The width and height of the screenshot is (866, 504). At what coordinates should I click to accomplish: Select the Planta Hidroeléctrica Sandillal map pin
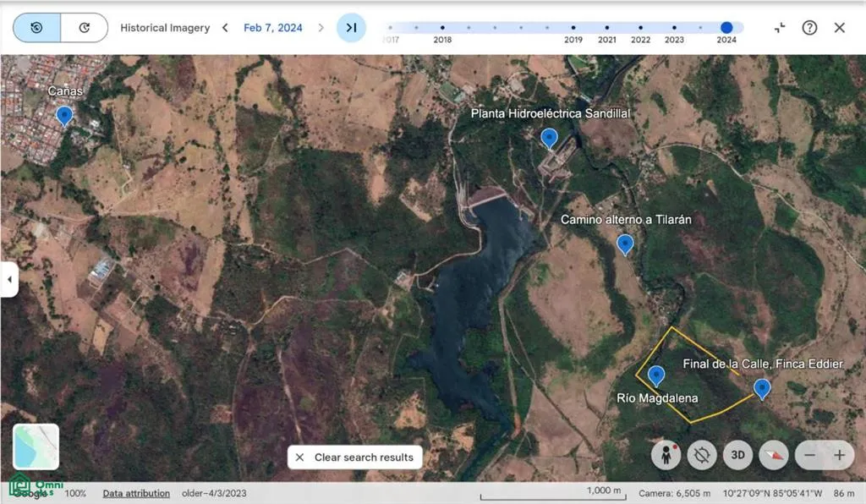coord(550,138)
